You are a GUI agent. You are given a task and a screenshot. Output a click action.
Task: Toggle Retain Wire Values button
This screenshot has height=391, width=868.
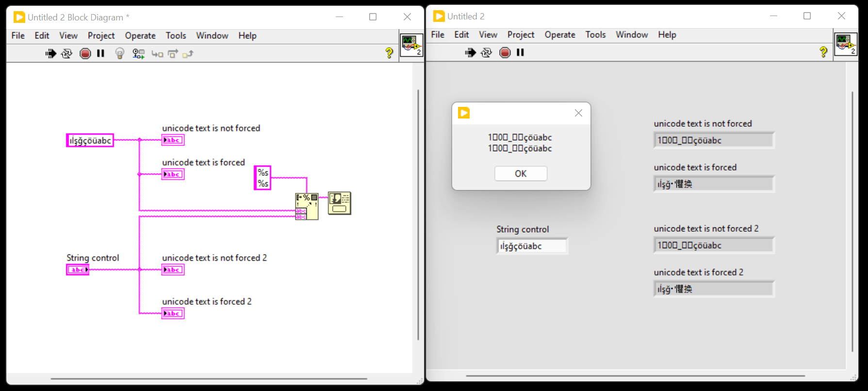[x=138, y=54]
